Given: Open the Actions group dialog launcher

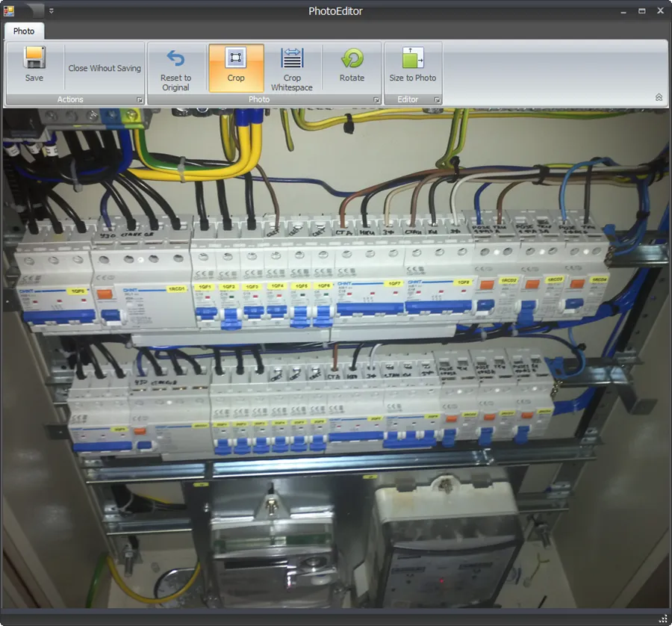Looking at the screenshot, I should coord(138,99).
